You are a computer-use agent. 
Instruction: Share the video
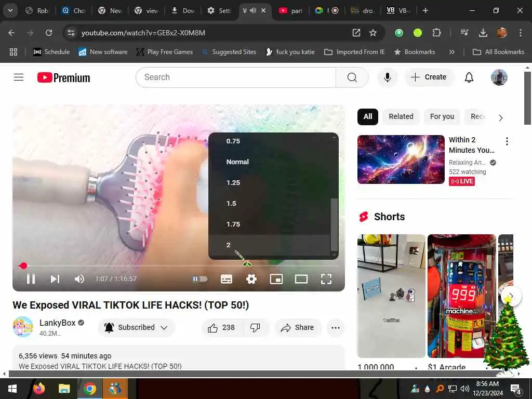click(298, 328)
